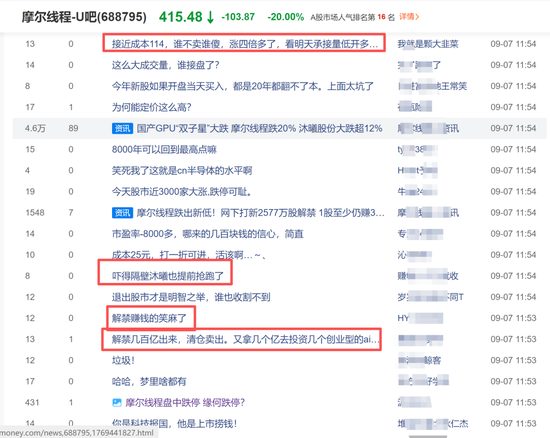Click the blue 资讯 tag on the 国产GPU post
Image resolution: width=550 pixels, height=438 pixels.
coord(122,128)
